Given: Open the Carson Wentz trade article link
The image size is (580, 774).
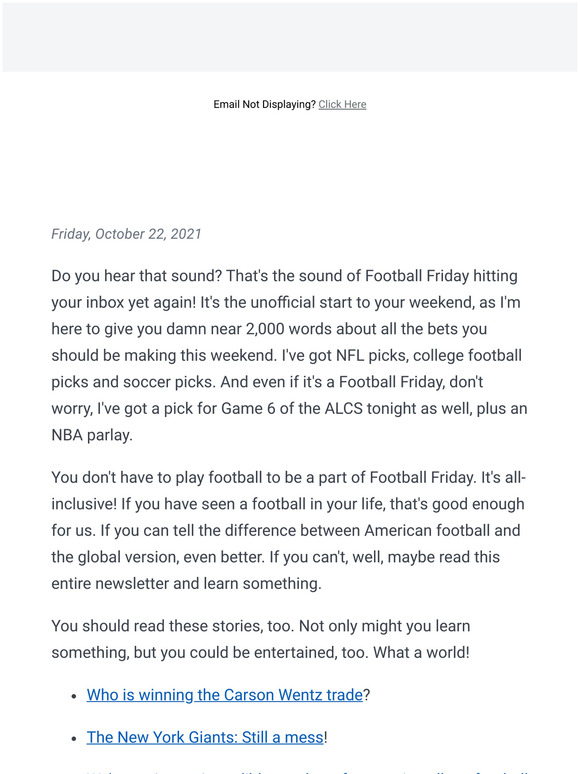Looking at the screenshot, I should [x=225, y=695].
